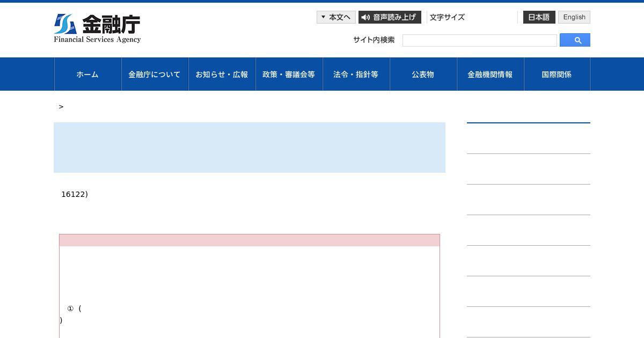Start 音声読み上げ audio reading
644x338 pixels.
point(390,17)
